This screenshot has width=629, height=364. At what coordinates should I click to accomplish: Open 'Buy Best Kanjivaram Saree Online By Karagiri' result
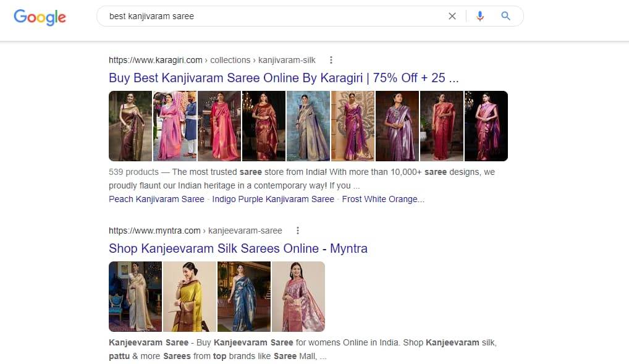(x=284, y=77)
